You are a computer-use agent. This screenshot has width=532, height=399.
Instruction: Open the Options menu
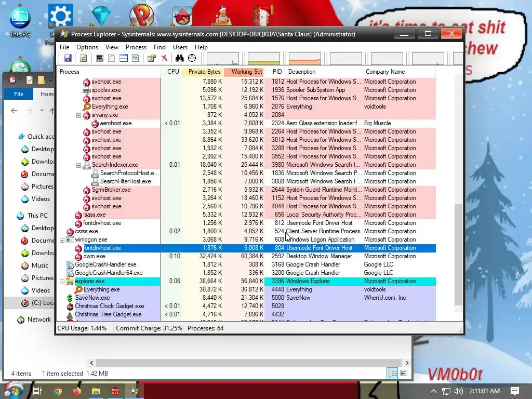tap(87, 47)
